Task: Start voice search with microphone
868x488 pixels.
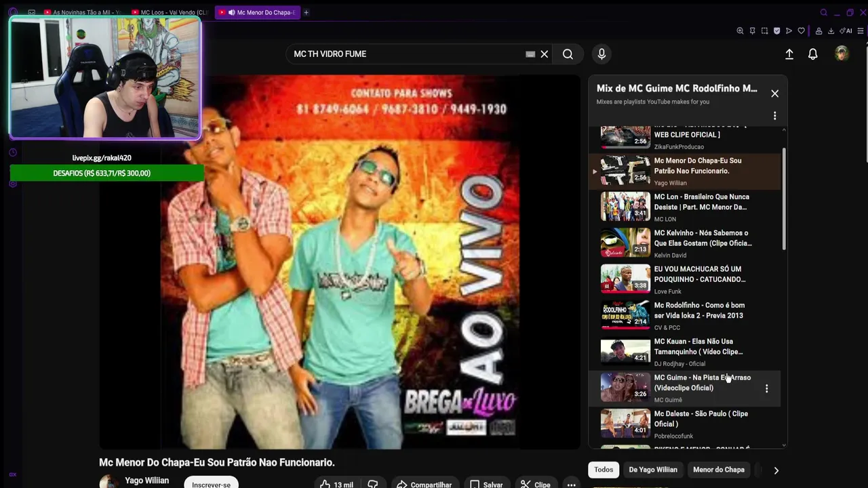Action: click(x=601, y=54)
